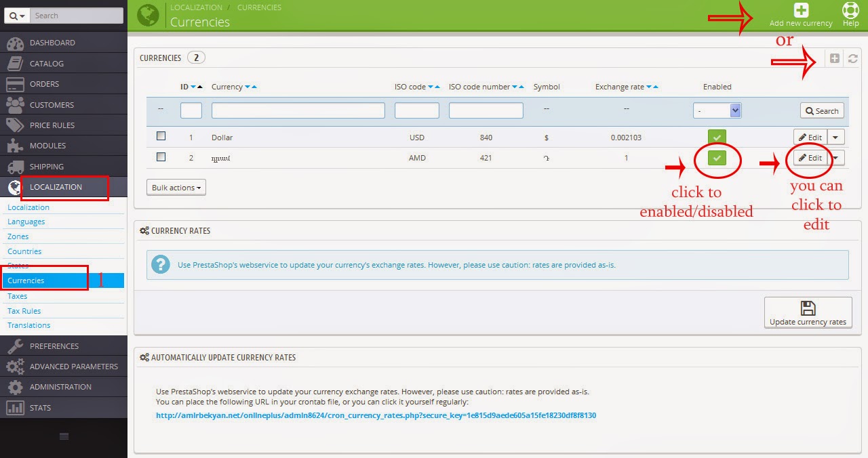The width and height of the screenshot is (868, 458).
Task: Disable the Dollar currency via green check
Action: point(717,138)
